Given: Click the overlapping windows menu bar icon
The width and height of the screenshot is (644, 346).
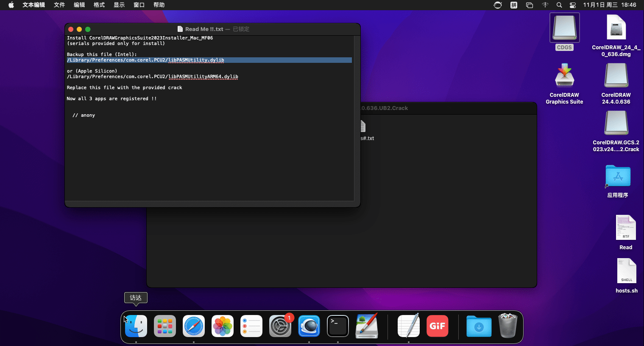Looking at the screenshot, I should coord(530,5).
